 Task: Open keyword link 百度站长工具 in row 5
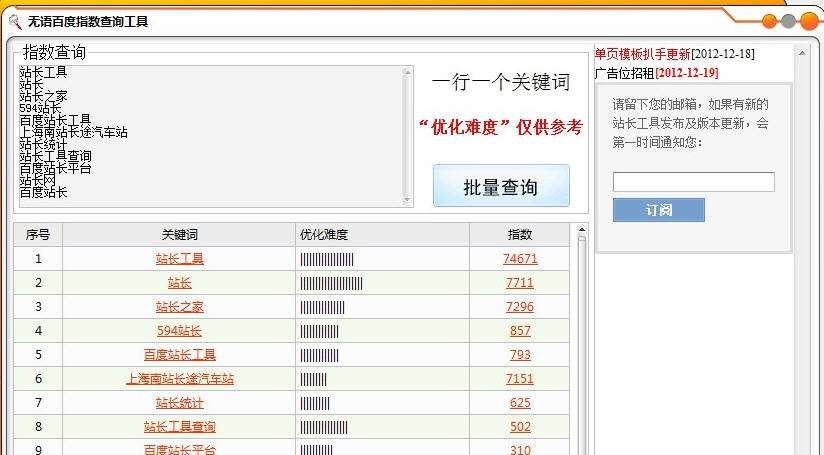click(x=180, y=355)
